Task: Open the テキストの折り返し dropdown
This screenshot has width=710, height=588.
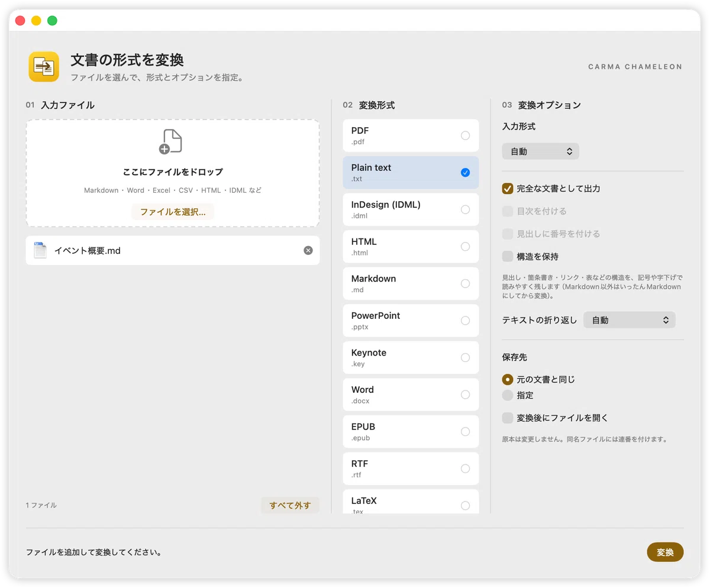Action: click(x=629, y=320)
